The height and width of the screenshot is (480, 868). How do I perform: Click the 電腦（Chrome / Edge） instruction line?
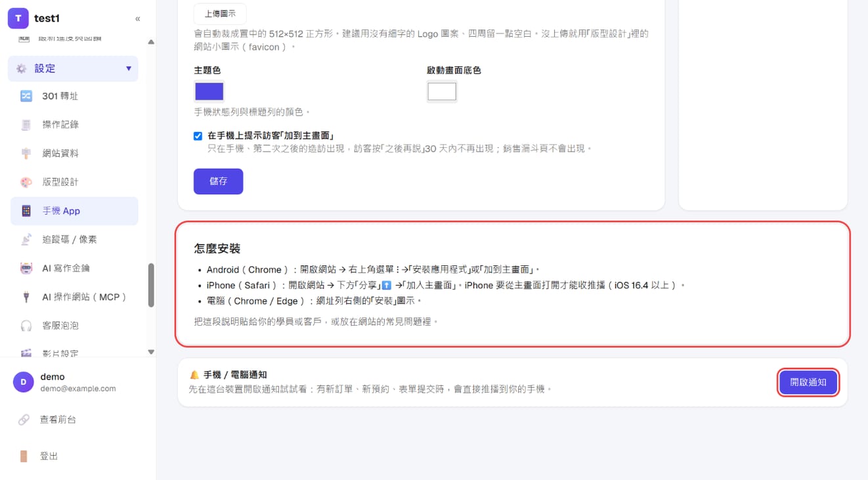click(314, 301)
